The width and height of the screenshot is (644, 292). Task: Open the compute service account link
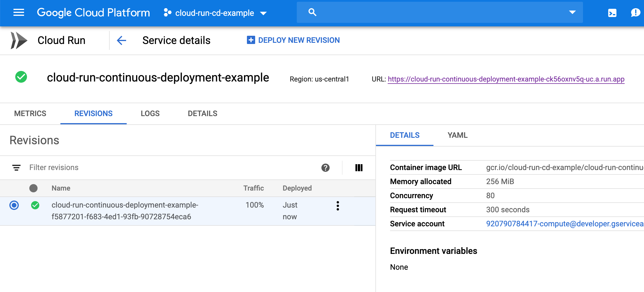[x=565, y=224]
